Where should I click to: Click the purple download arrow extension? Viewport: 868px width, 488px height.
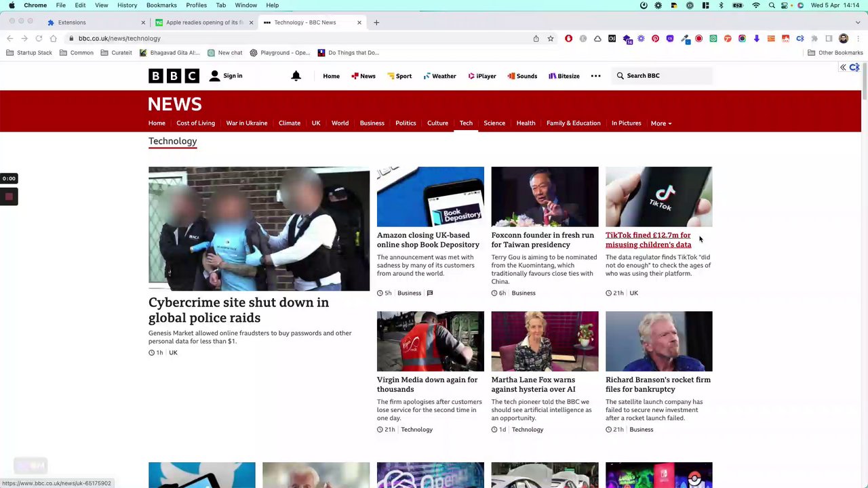(757, 39)
